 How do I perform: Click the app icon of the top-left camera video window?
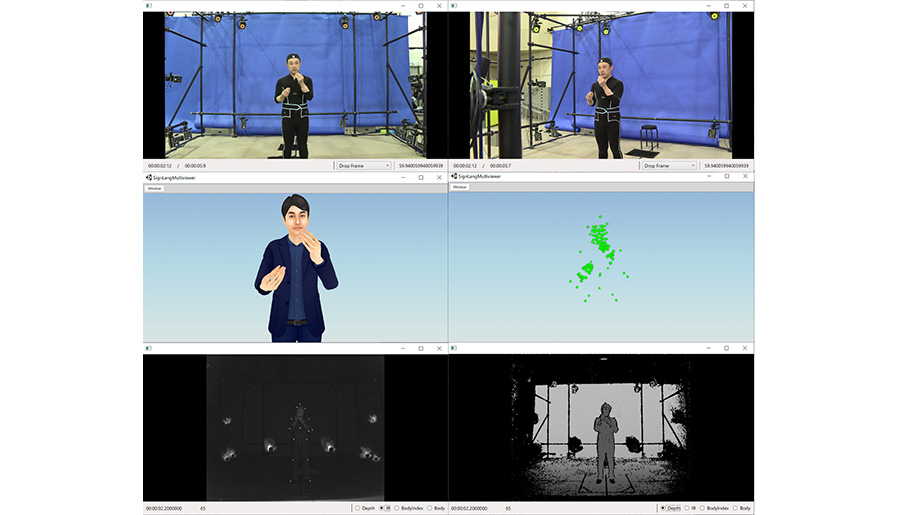(148, 6)
